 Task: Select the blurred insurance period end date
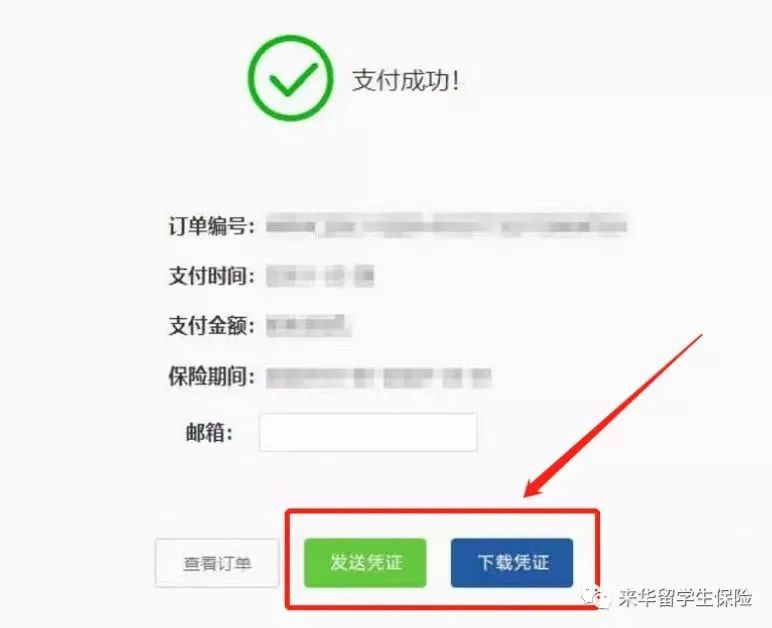click(437, 377)
